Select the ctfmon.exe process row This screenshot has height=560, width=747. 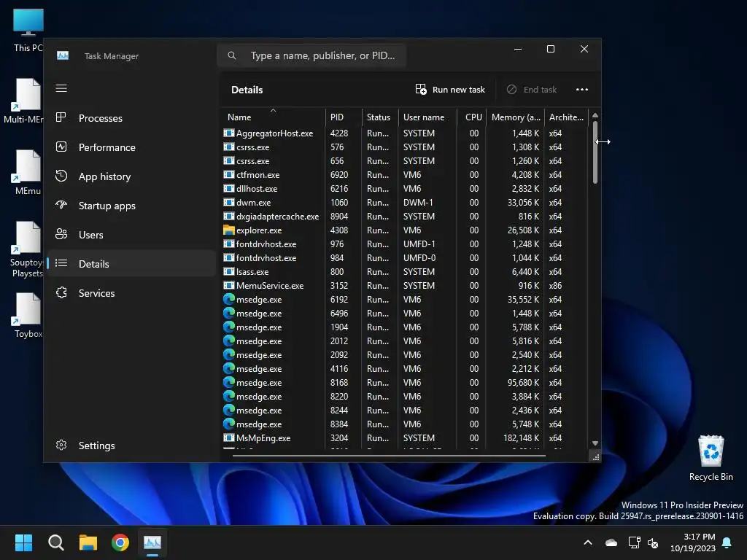pos(405,175)
